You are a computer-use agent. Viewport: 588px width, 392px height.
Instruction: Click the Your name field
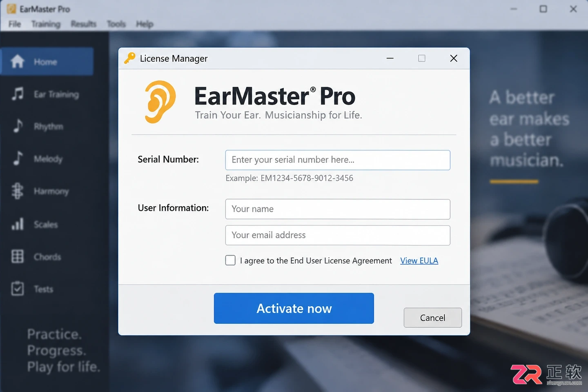pos(338,209)
